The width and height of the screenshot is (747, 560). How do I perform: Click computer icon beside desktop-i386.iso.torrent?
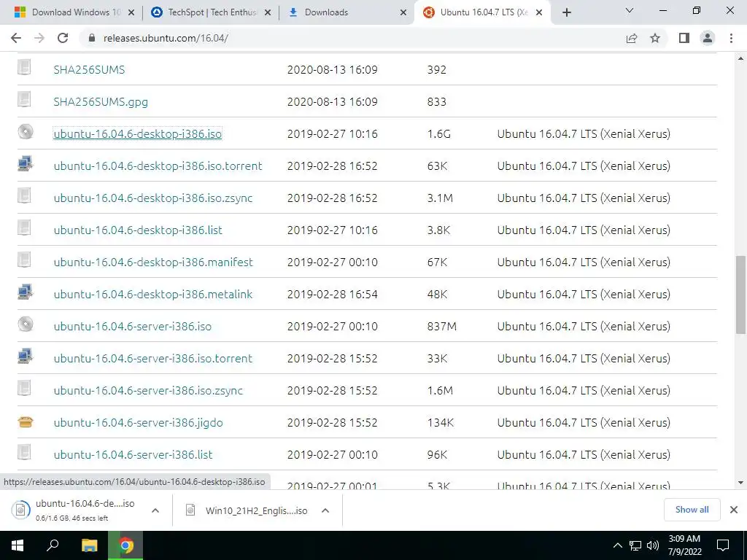click(26, 164)
